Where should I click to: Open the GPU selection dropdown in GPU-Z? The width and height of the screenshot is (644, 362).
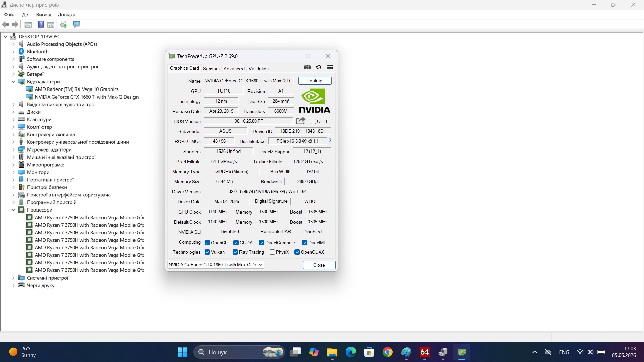click(215, 265)
